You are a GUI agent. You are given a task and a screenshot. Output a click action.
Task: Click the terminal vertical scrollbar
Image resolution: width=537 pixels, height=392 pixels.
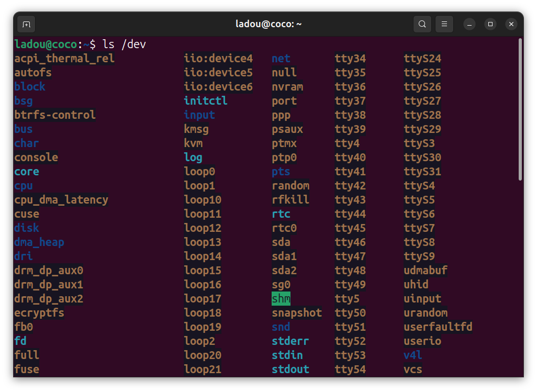(520, 110)
